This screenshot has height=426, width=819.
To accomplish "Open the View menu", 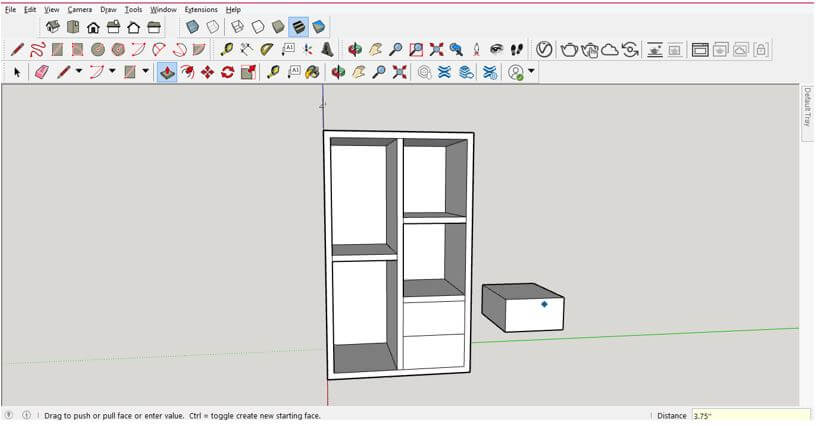I will coord(51,9).
